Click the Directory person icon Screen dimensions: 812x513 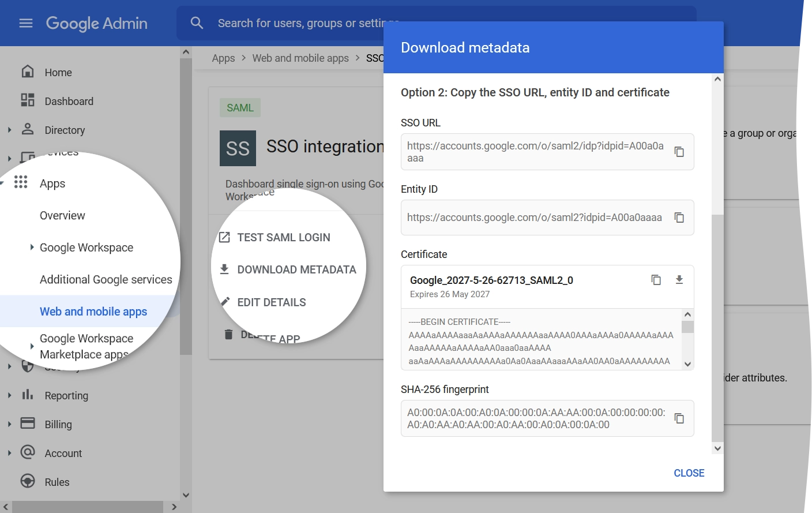28,129
